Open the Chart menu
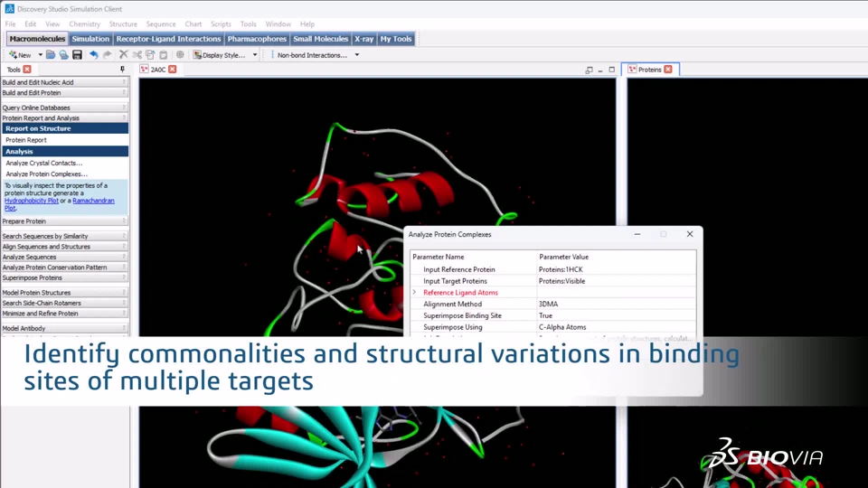This screenshot has width=868, height=488. [193, 23]
